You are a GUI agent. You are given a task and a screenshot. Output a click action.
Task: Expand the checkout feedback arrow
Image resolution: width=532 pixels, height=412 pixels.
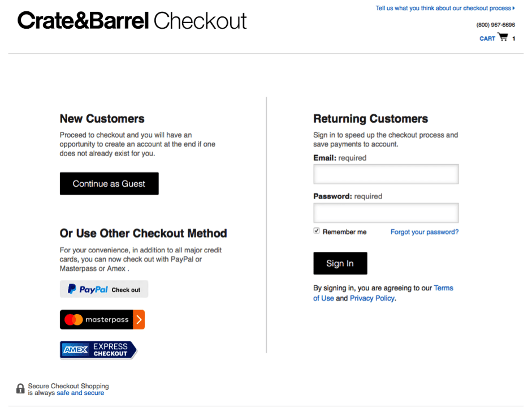point(513,8)
